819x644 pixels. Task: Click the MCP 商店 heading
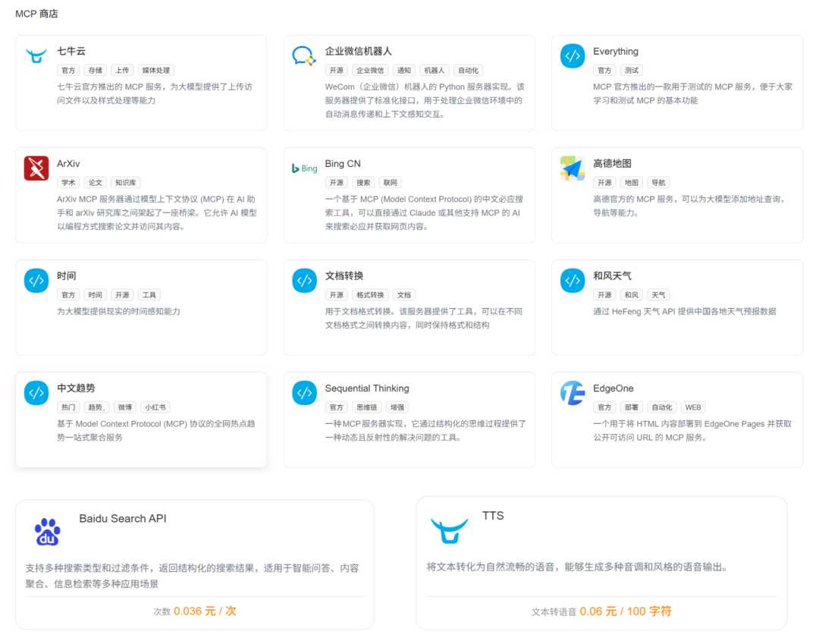36,14
